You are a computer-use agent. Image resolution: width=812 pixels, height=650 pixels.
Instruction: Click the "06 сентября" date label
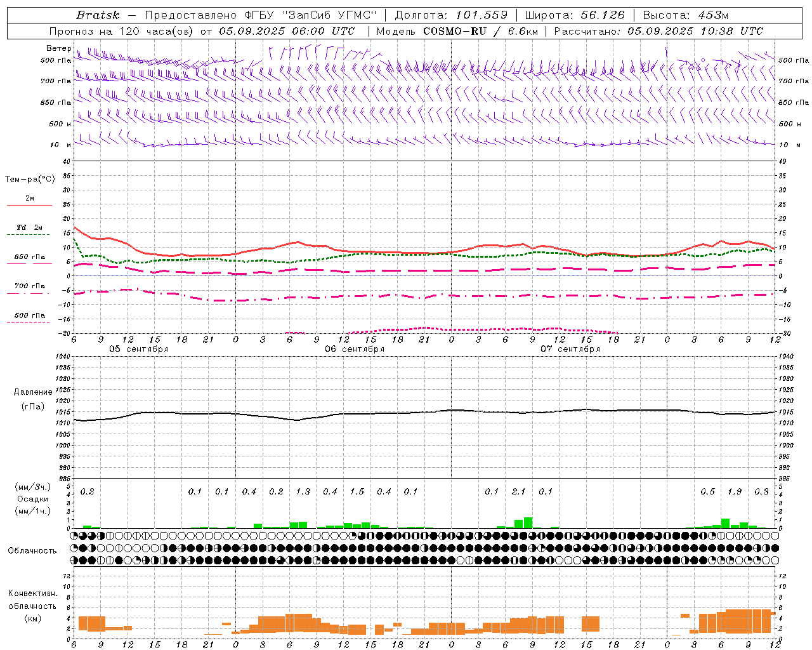(355, 349)
